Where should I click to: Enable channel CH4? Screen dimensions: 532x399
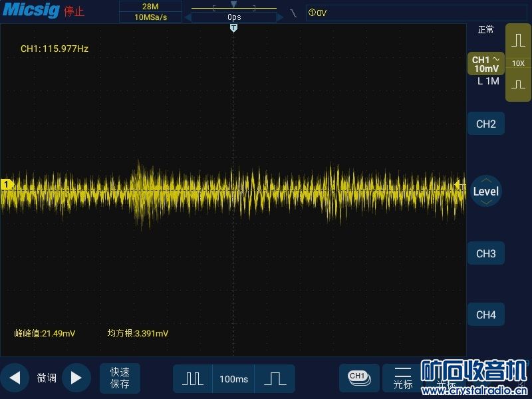[486, 315]
